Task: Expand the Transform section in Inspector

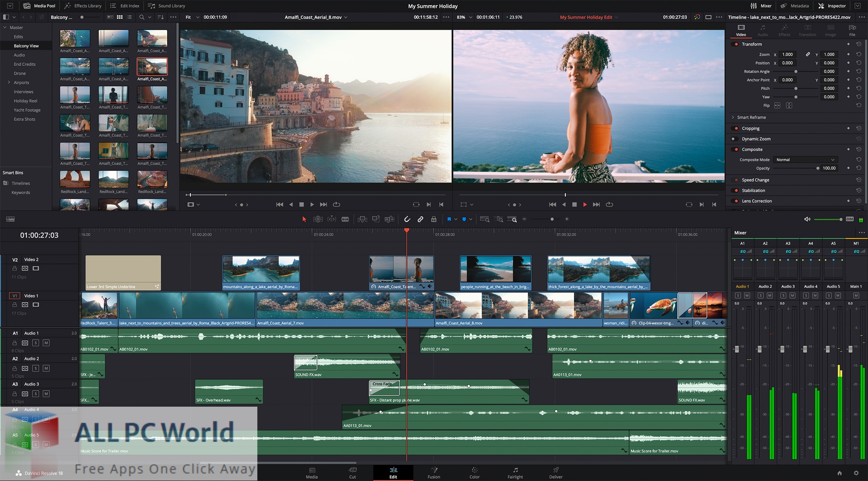Action: 751,44
